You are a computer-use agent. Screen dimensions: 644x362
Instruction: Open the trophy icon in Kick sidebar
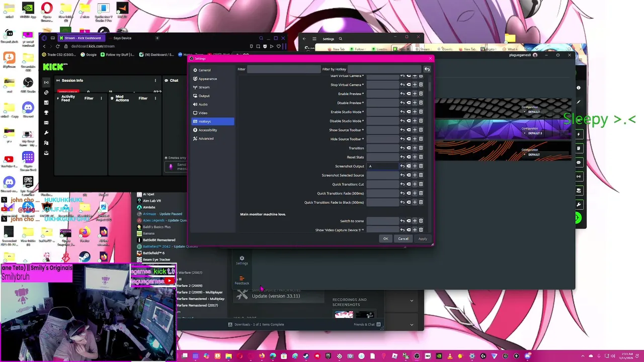click(x=46, y=113)
